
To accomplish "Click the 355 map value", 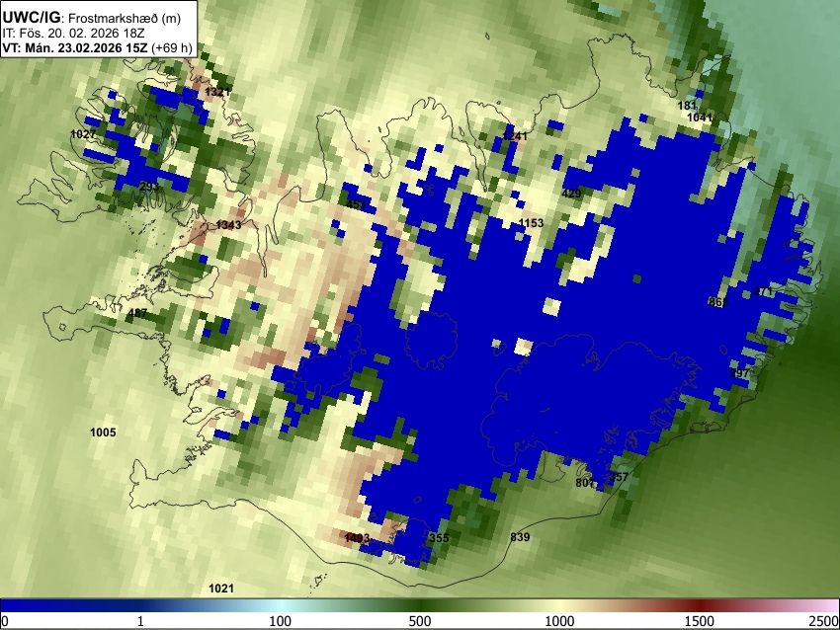I will 440,538.
